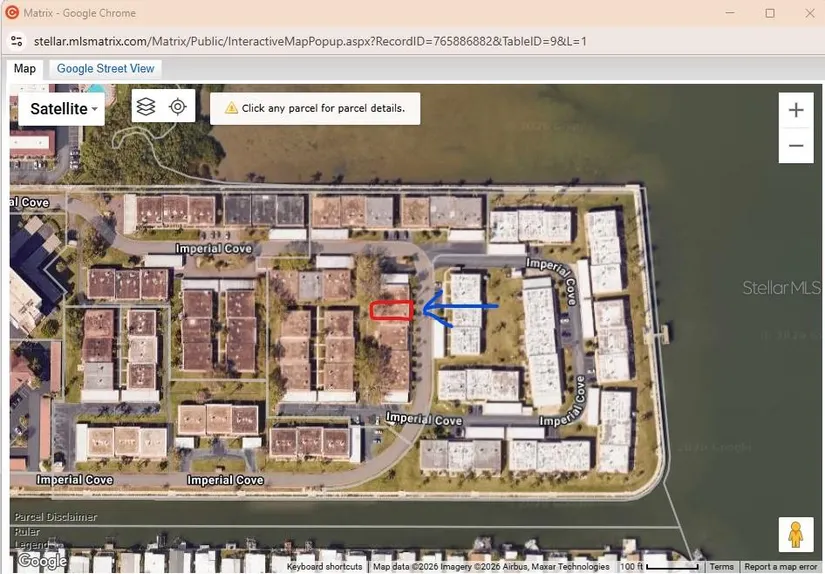Click the Street View pegman icon

pyautogui.click(x=796, y=535)
